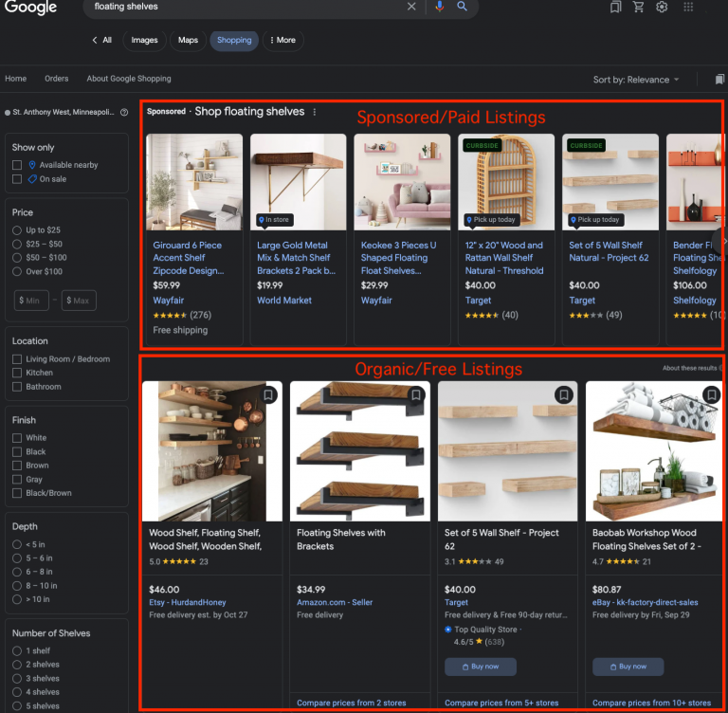Check Brown finish filter
Image resolution: width=728 pixels, height=713 pixels.
pos(17,465)
